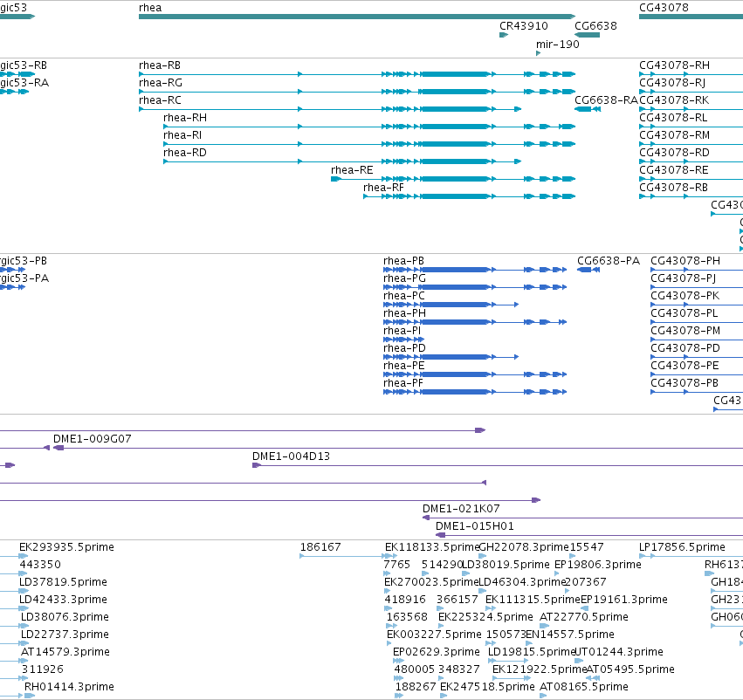
Task: Select the rhea-PB protein label
Action: point(403,261)
